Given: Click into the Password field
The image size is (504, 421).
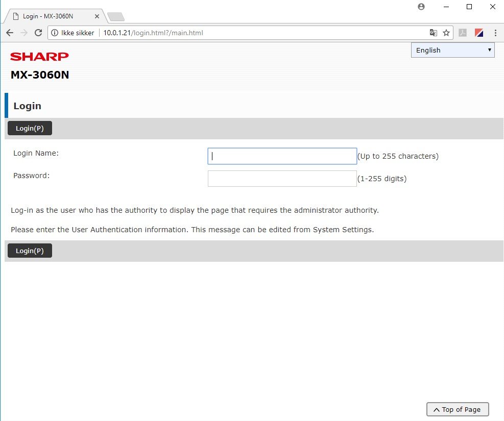Looking at the screenshot, I should coord(282,179).
